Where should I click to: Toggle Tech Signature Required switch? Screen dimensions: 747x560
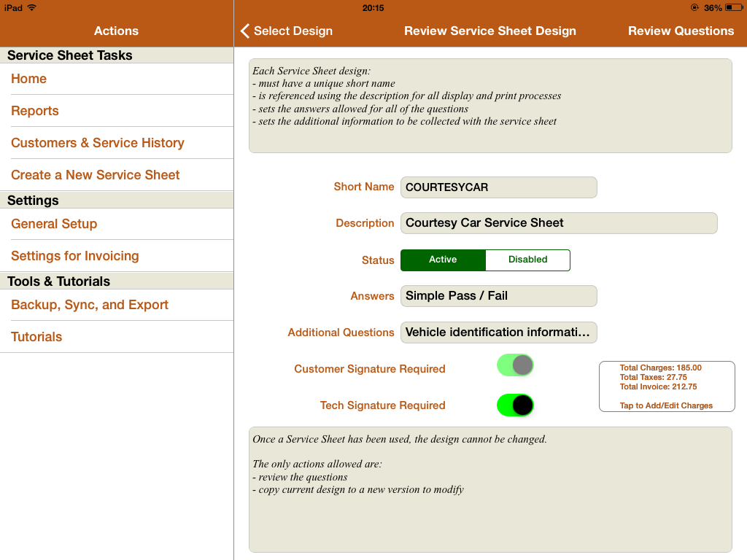[515, 405]
